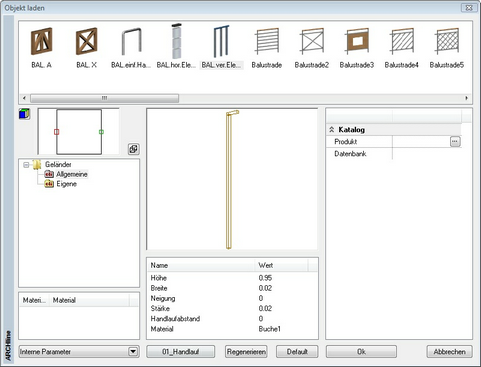Pick the BAL.einf.Ha... handrail icon
Viewport: 481px width, 367px height.
(131, 41)
